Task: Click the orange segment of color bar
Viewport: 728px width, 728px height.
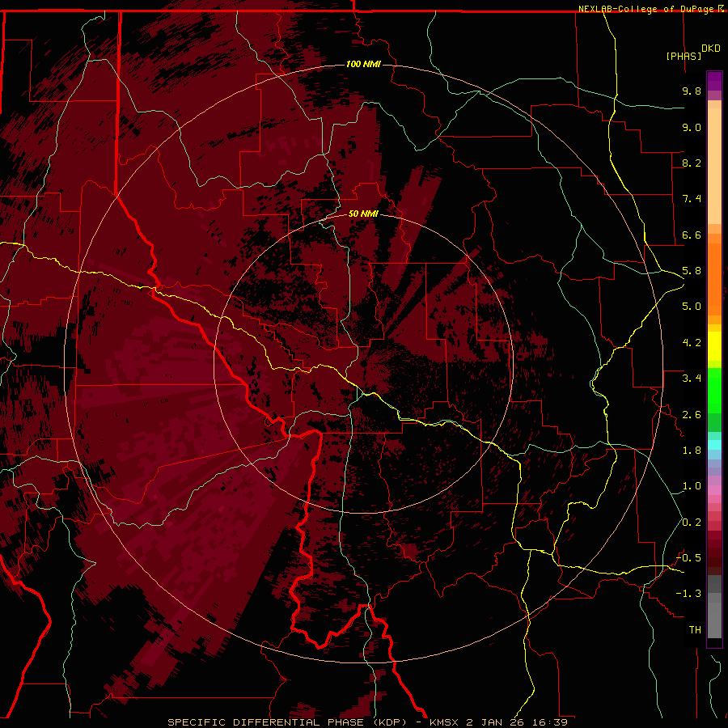Action: [714, 279]
